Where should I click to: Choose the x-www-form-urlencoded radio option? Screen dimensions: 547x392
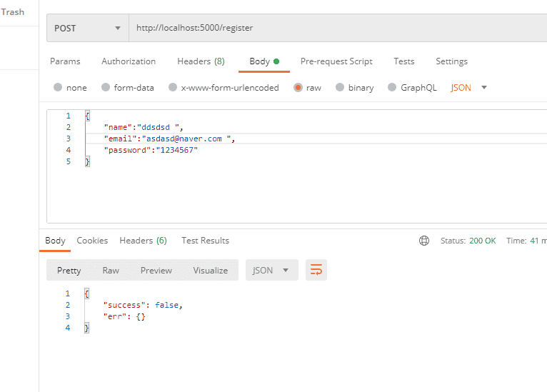click(173, 88)
